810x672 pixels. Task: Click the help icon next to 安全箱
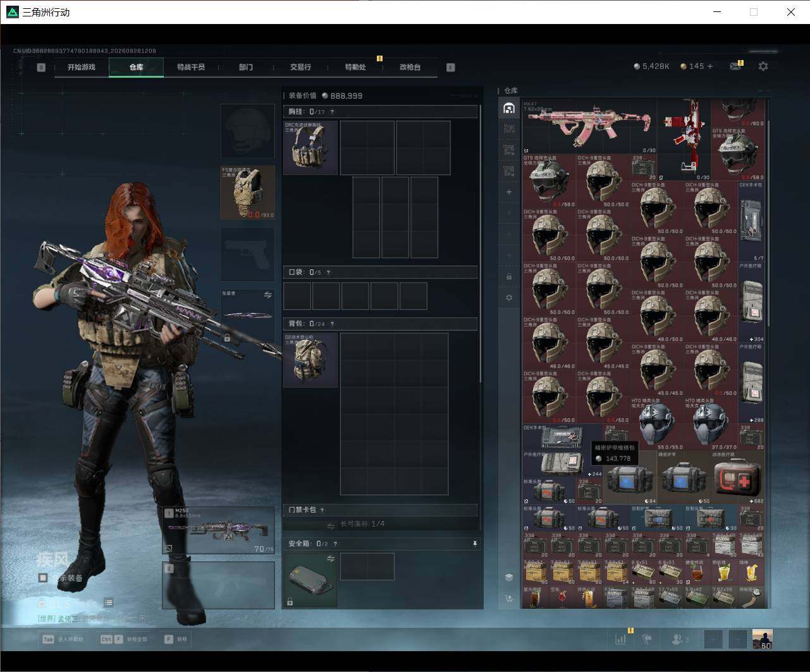point(335,544)
